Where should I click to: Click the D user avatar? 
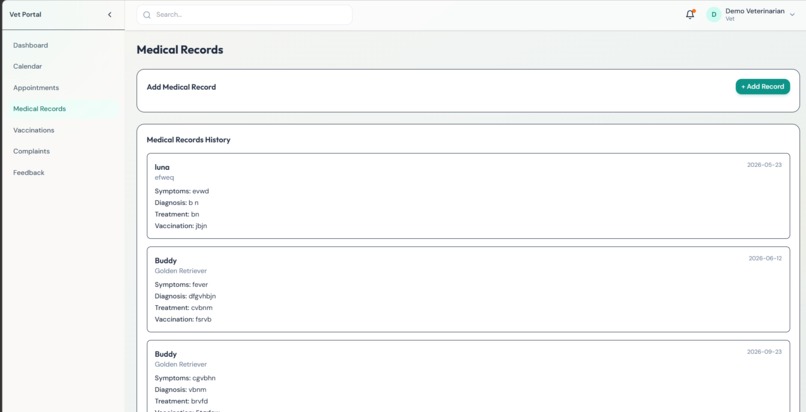(713, 15)
